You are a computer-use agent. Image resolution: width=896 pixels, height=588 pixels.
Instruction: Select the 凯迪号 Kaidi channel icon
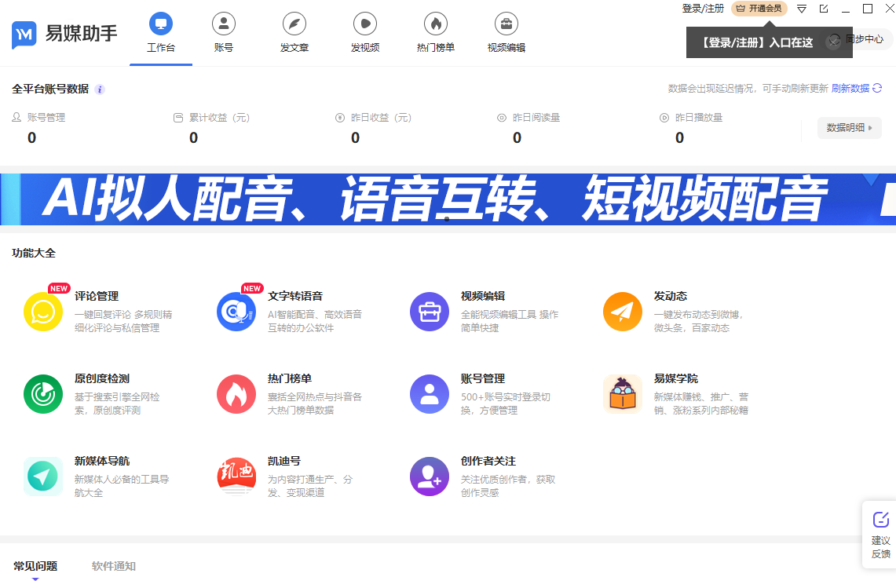(x=236, y=476)
